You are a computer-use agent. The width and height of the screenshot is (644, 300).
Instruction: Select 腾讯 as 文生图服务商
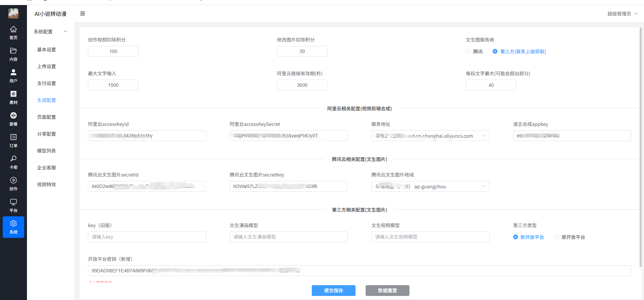tap(474, 52)
